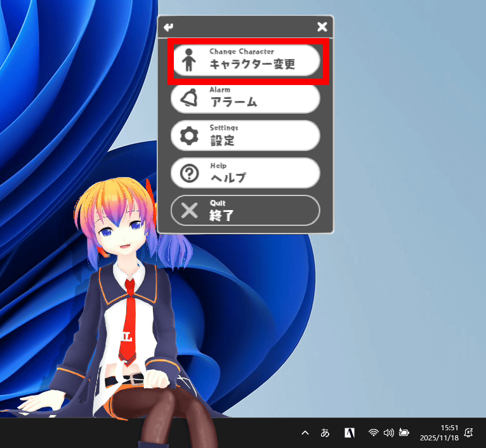Click the battery status tray icon
The image size is (486, 448).
tap(404, 433)
